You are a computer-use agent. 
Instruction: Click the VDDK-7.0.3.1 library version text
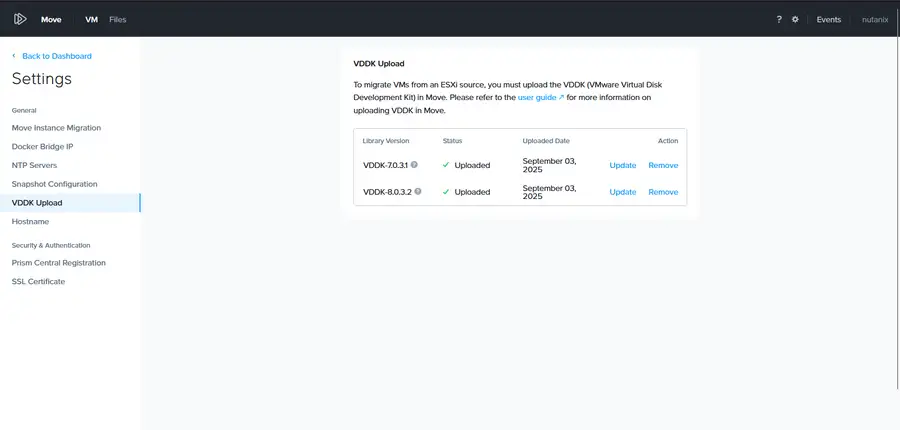point(385,165)
